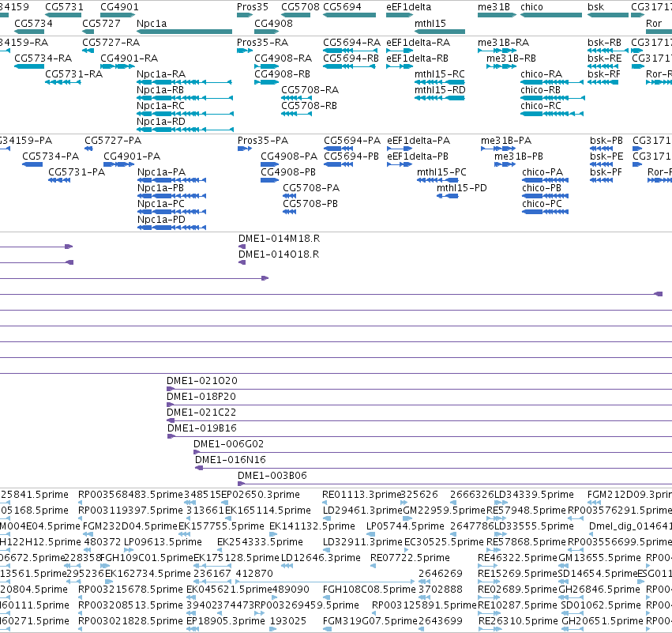Open the RP003568483.5prime EST label
The image size is (672, 633).
(x=131, y=495)
